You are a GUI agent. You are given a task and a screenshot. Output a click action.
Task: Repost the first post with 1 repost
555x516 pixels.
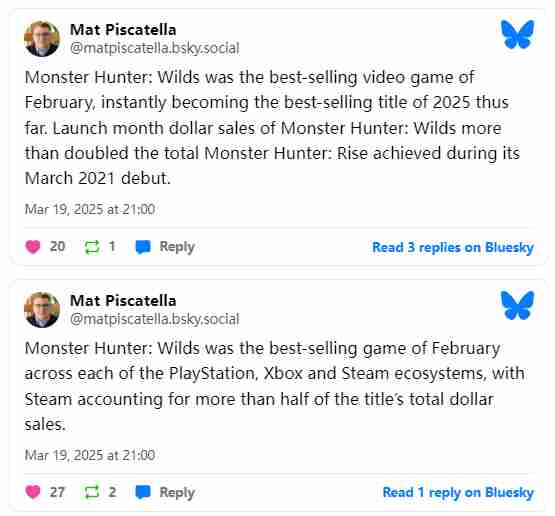(92, 247)
